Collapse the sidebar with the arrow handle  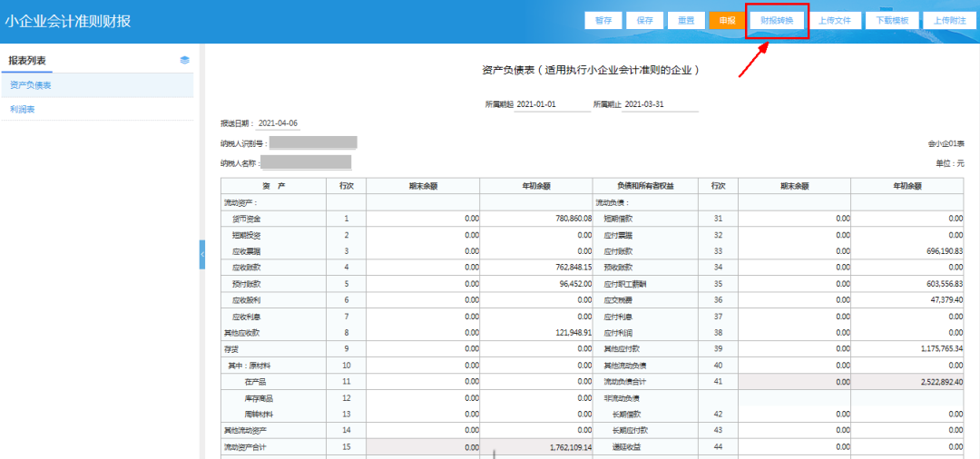click(x=201, y=254)
